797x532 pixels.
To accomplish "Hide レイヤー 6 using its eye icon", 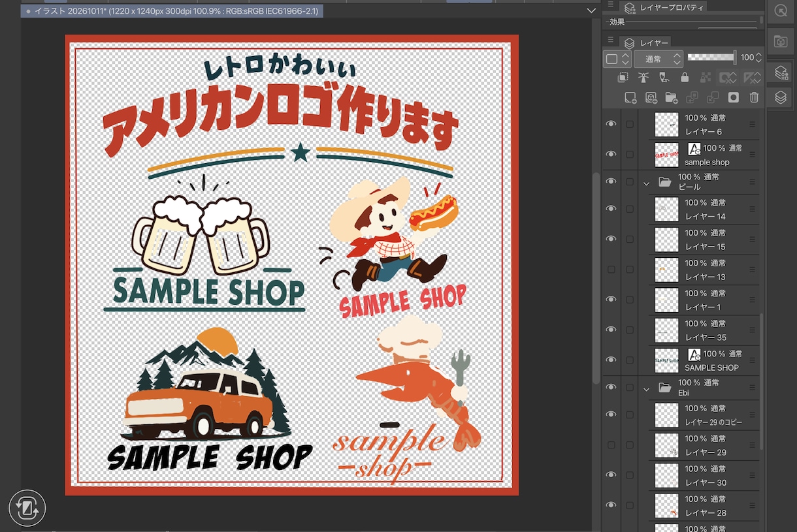I will [611, 124].
